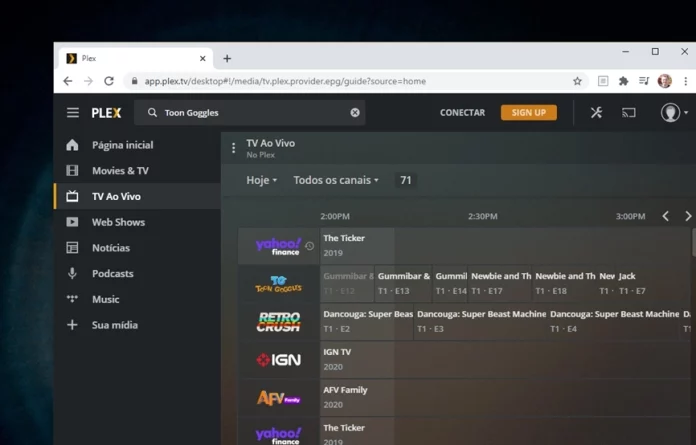
Task: Click the CONECTAR link
Action: click(462, 113)
